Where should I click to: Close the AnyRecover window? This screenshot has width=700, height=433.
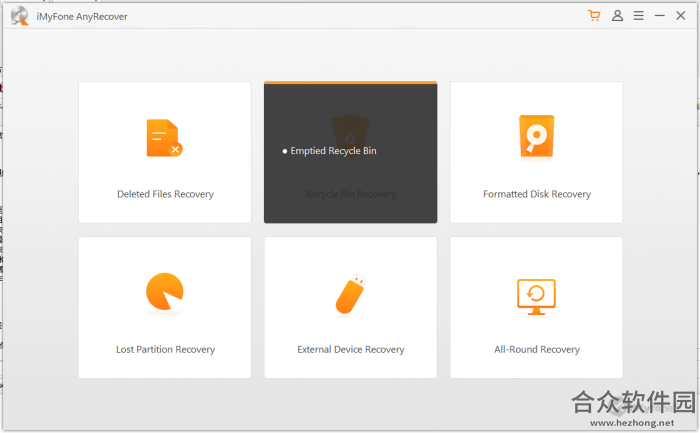click(x=681, y=16)
